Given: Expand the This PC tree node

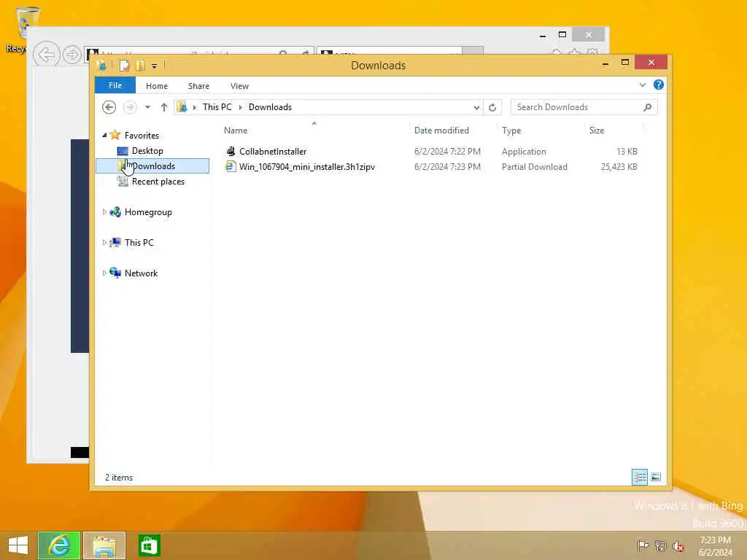Looking at the screenshot, I should tap(104, 242).
